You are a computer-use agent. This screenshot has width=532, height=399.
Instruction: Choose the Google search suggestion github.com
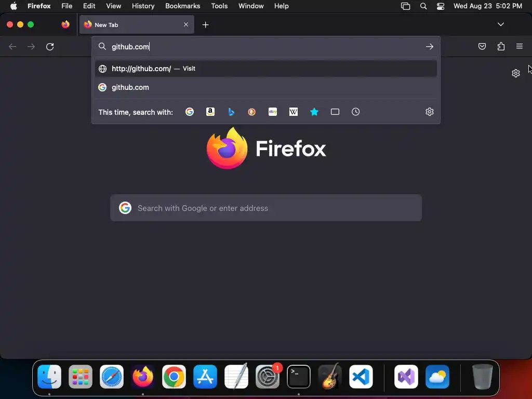pyautogui.click(x=265, y=87)
